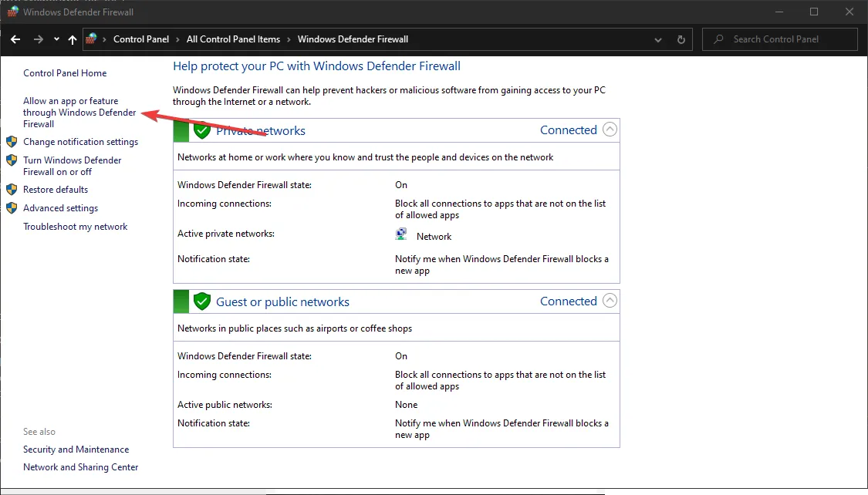Click 'Networks at home or work' description text
868x495 pixels.
366,157
